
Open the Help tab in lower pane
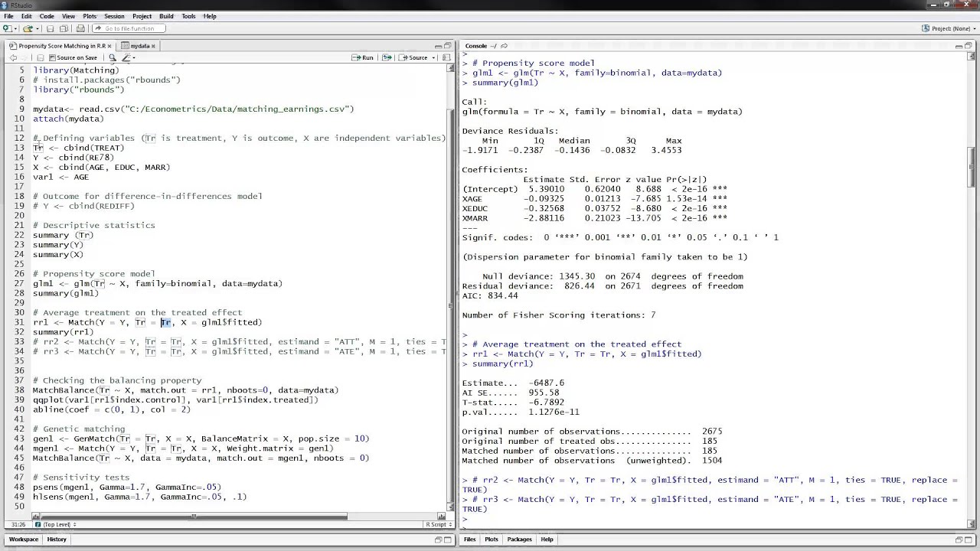click(547, 540)
